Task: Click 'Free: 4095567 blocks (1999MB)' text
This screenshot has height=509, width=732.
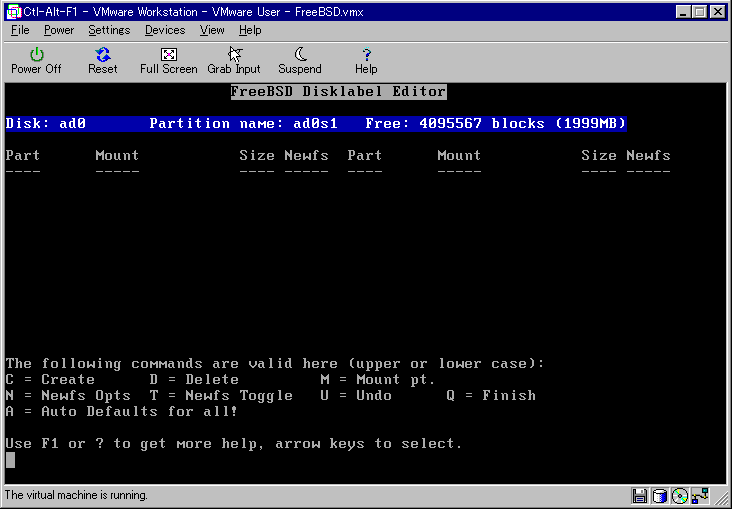Action: [495, 123]
